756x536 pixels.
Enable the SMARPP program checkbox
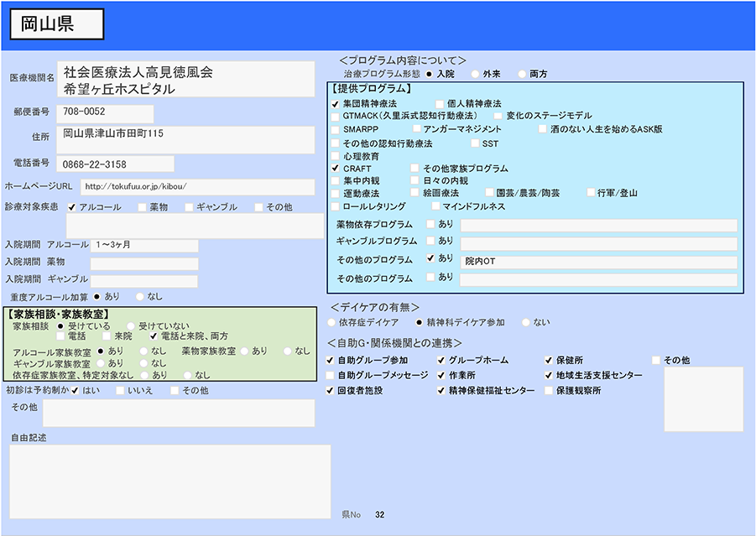point(336,130)
